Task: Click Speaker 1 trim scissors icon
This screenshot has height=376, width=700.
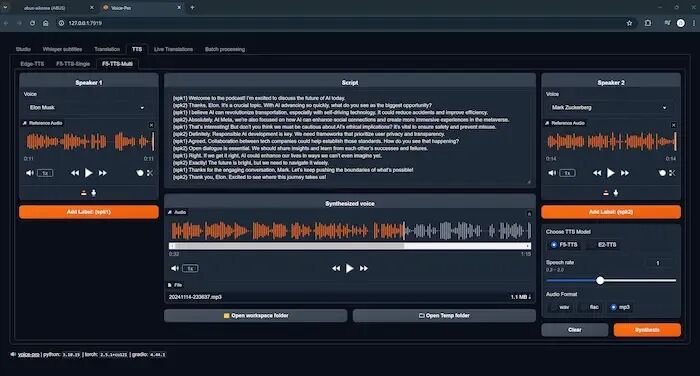Action: click(150, 173)
